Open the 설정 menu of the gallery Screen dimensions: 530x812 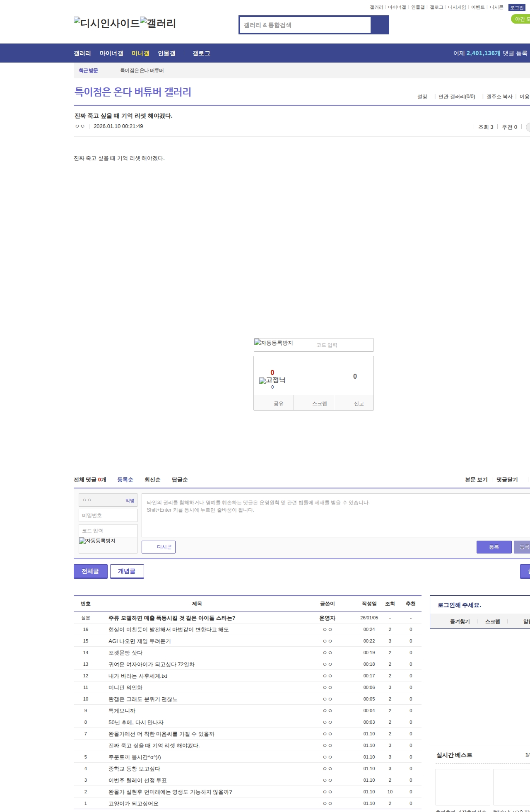pos(422,97)
